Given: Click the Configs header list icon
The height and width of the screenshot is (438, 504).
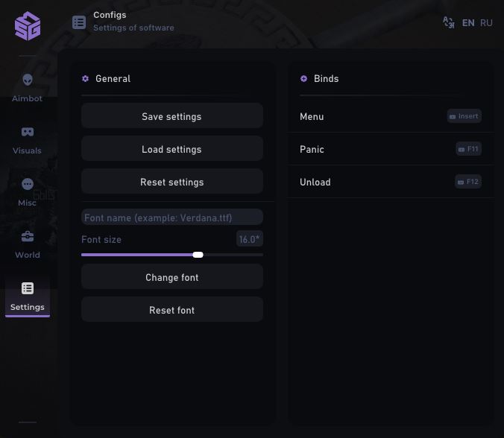Looking at the screenshot, I should (x=79, y=22).
